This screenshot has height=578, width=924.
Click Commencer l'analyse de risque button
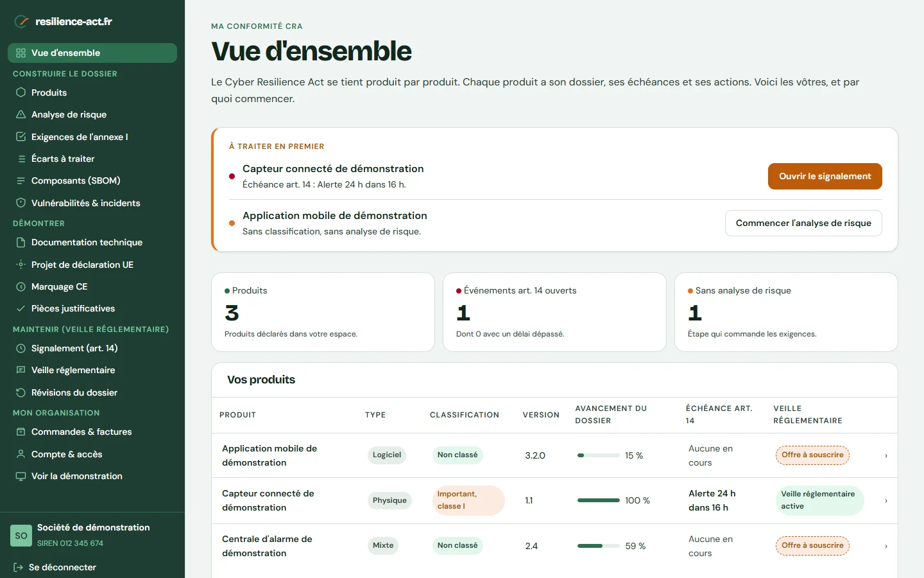pos(803,223)
